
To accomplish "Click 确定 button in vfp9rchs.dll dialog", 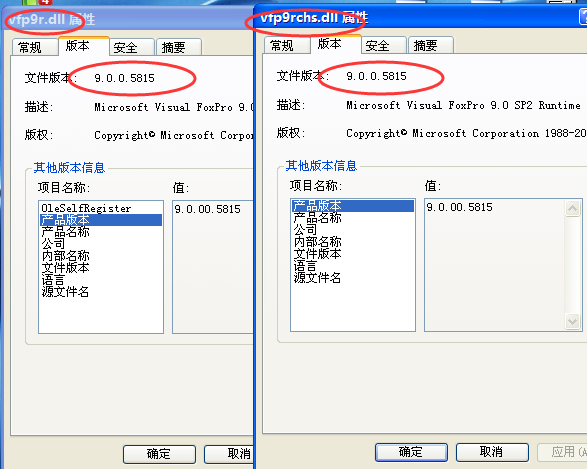I will coord(411,452).
